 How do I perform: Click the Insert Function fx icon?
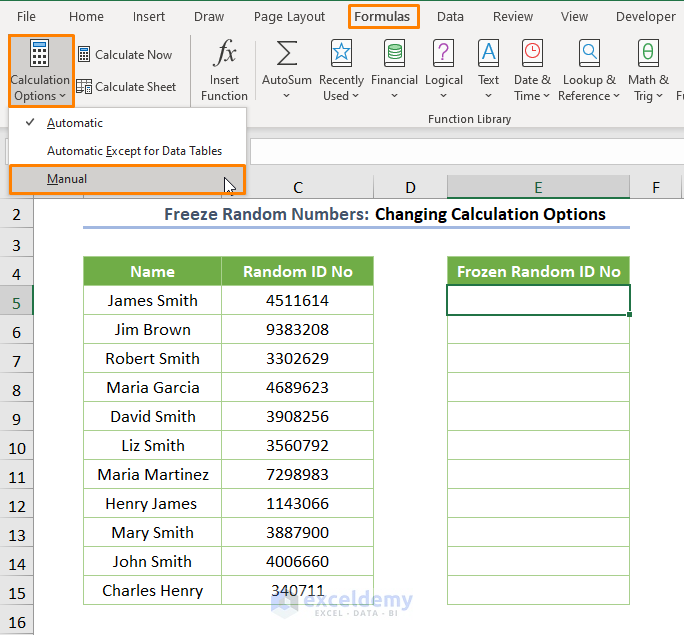[224, 54]
